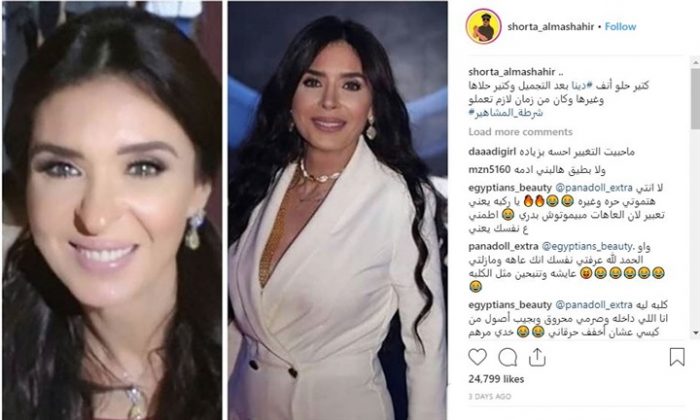Viewport: 700px width, 420px height.
Task: Load more comments
Action: coord(520,132)
